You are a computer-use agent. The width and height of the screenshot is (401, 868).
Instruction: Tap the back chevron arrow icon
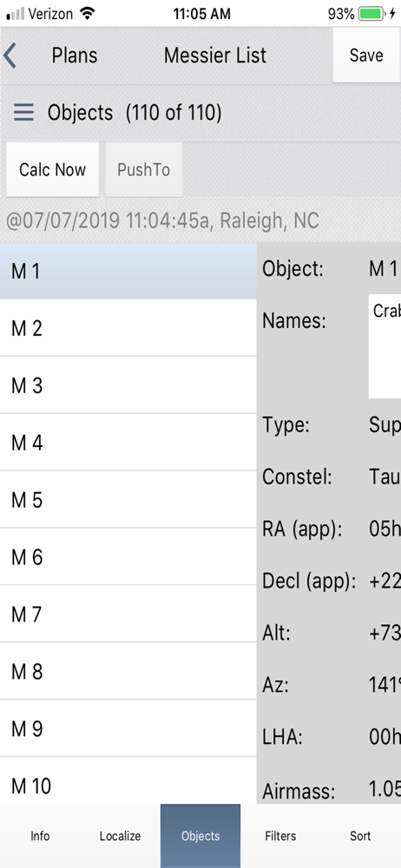click(x=10, y=56)
